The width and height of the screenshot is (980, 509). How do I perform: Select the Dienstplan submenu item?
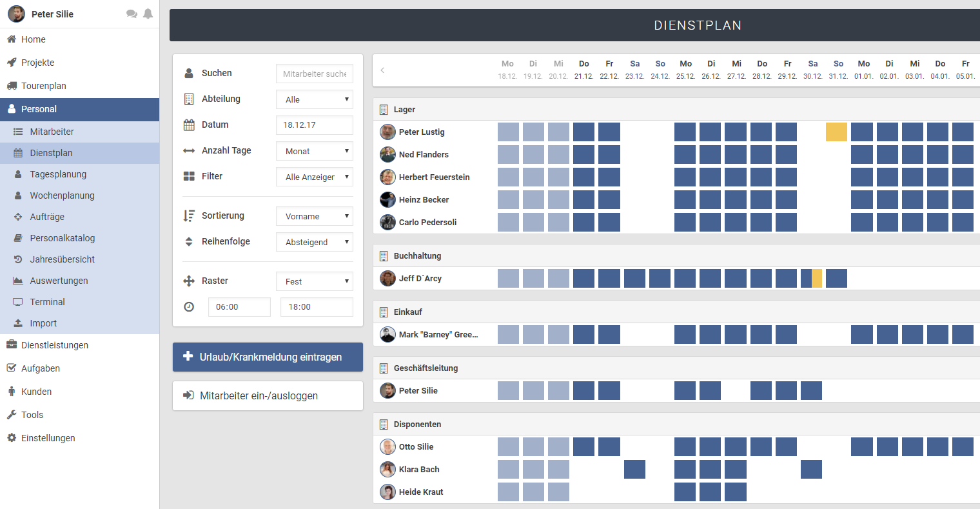pos(79,153)
